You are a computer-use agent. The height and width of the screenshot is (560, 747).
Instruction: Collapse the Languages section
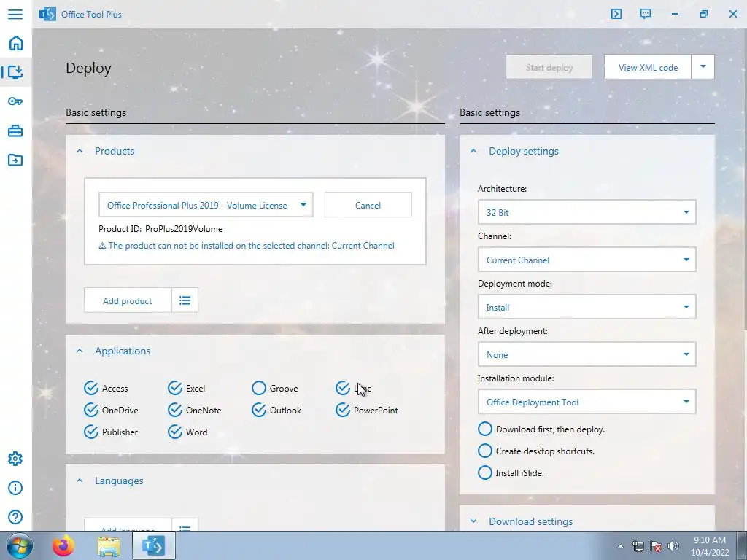80,481
